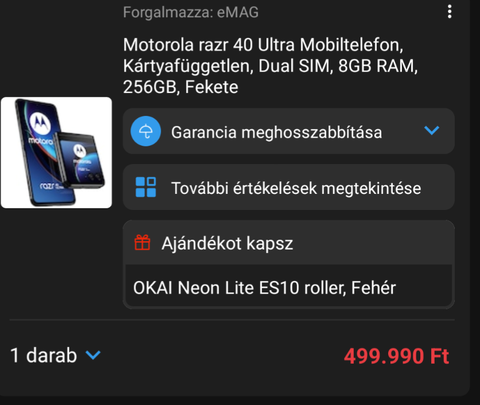Click the Motorola logo on the unfolded phone

coord(40,122)
